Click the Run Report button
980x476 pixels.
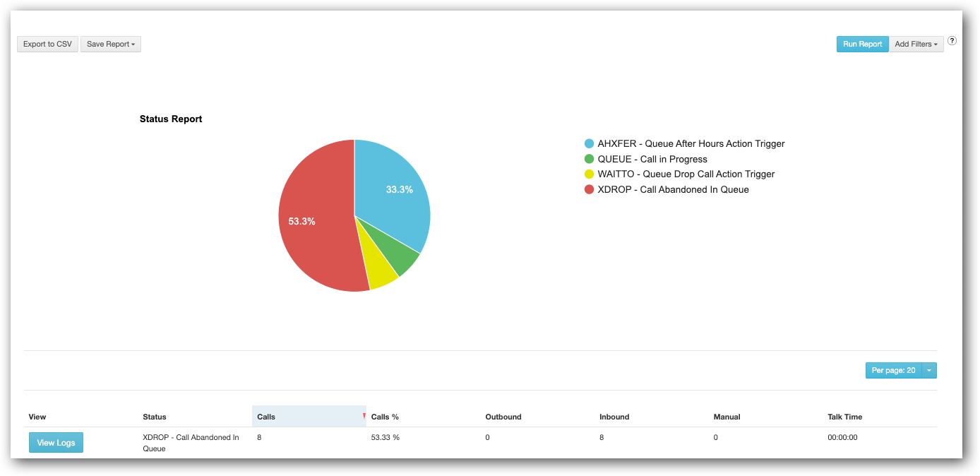[862, 44]
